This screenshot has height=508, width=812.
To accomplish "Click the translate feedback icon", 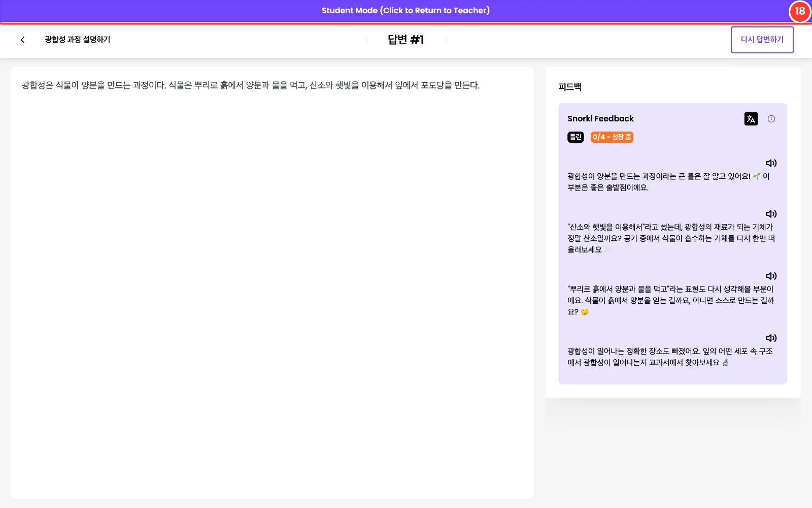I will pos(751,119).
